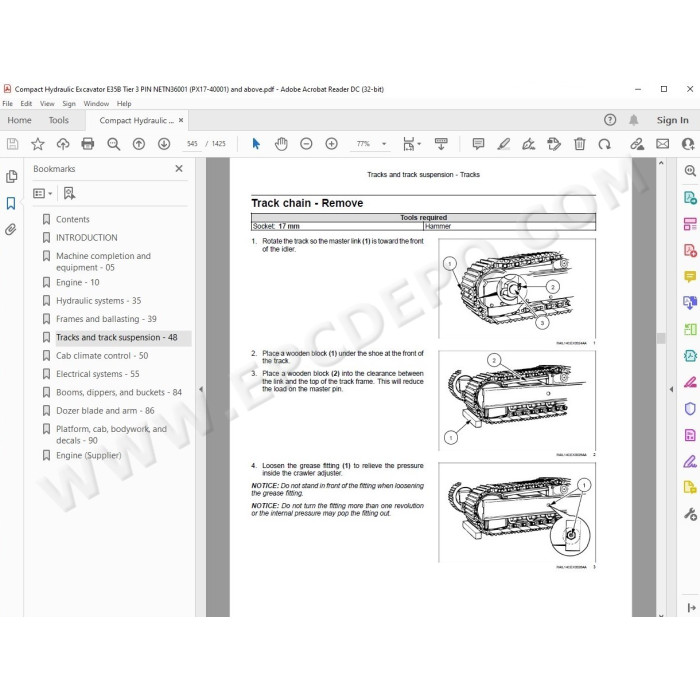The image size is (700, 700).
Task: Open the Contents bookmark
Action: click(x=73, y=219)
